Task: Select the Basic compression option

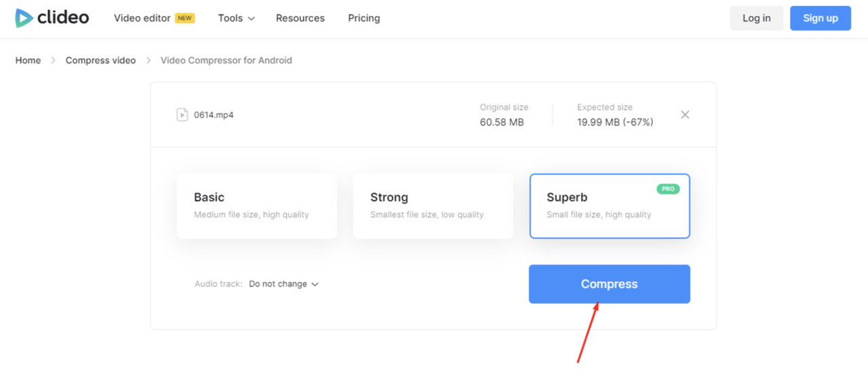Action: (256, 206)
